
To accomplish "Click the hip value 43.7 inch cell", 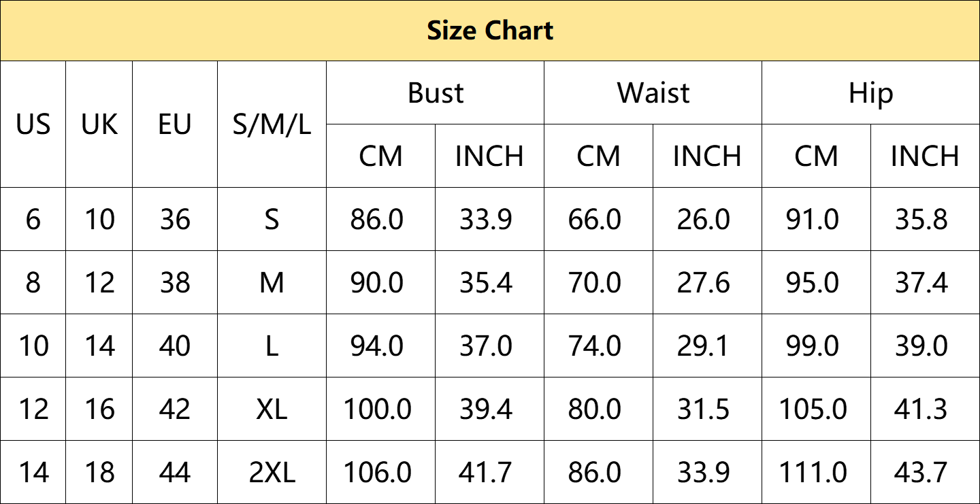I will click(x=925, y=472).
